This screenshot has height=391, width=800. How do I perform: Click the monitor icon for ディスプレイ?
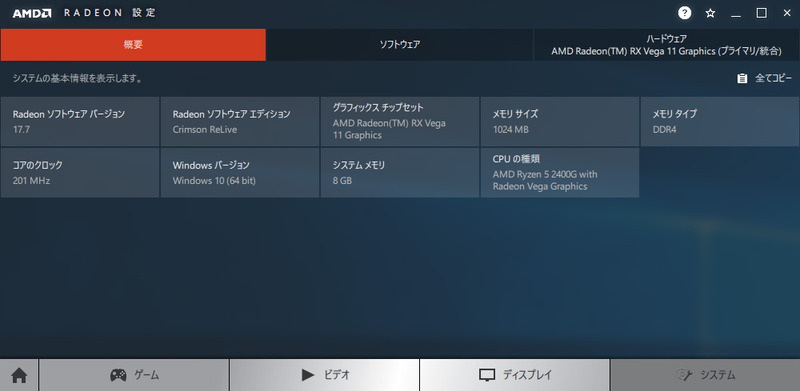point(487,375)
